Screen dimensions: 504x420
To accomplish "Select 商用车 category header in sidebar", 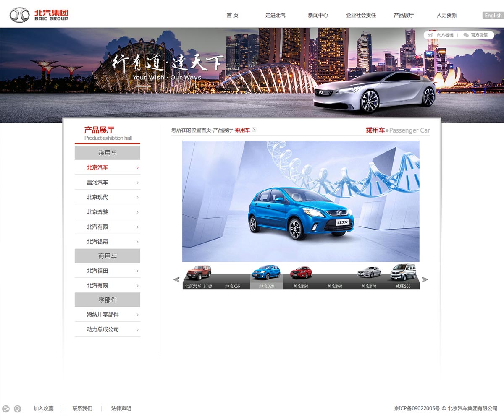I will coord(108,256).
